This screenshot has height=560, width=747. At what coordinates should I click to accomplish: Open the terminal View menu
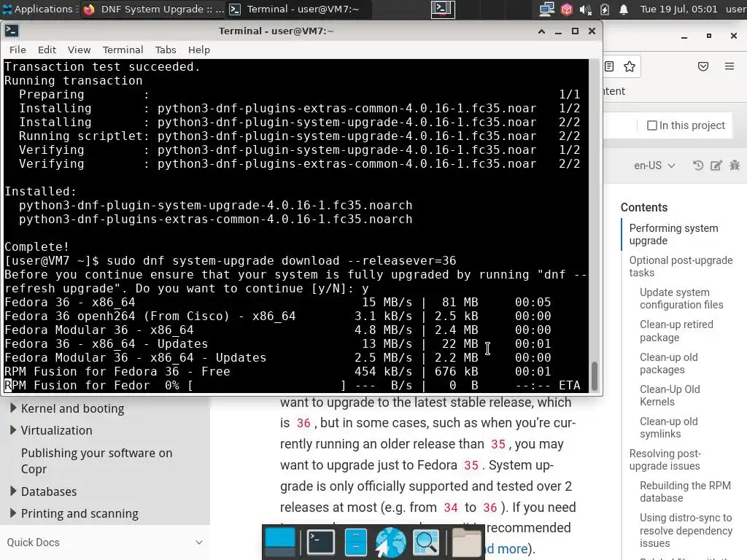[79, 50]
